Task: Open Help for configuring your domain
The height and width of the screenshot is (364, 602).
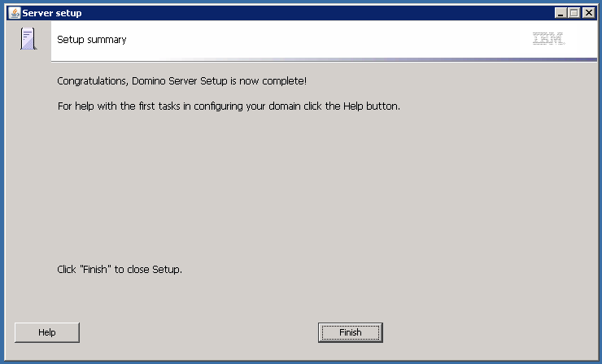Action: coord(47,332)
